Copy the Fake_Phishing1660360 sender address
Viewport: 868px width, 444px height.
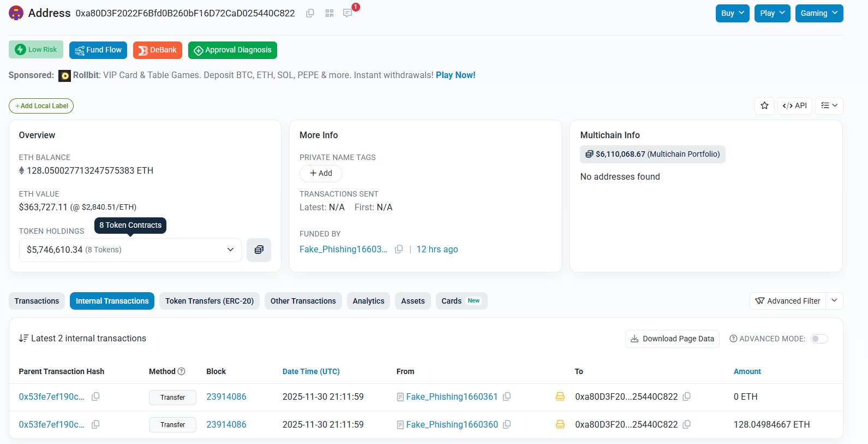click(x=507, y=424)
